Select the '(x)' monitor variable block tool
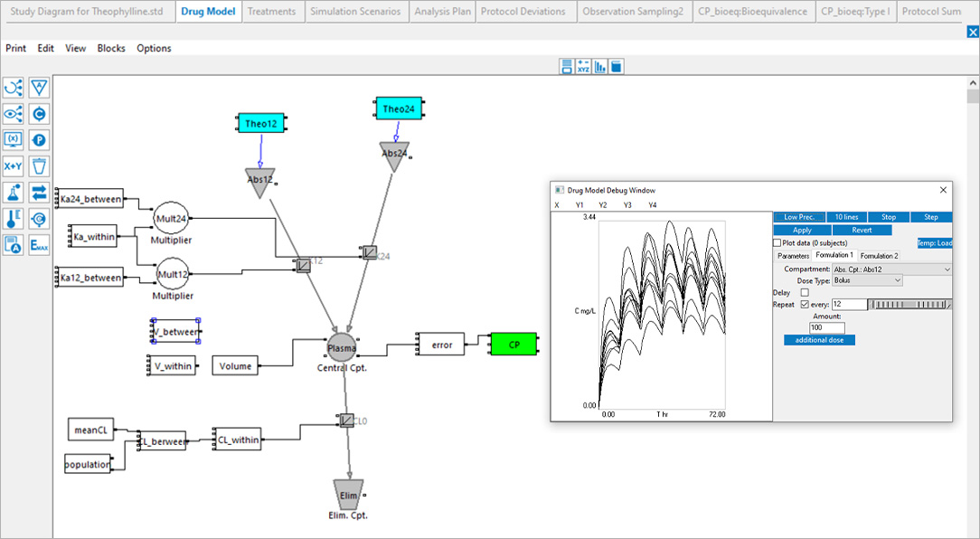The height and width of the screenshot is (539, 980). pyautogui.click(x=14, y=140)
